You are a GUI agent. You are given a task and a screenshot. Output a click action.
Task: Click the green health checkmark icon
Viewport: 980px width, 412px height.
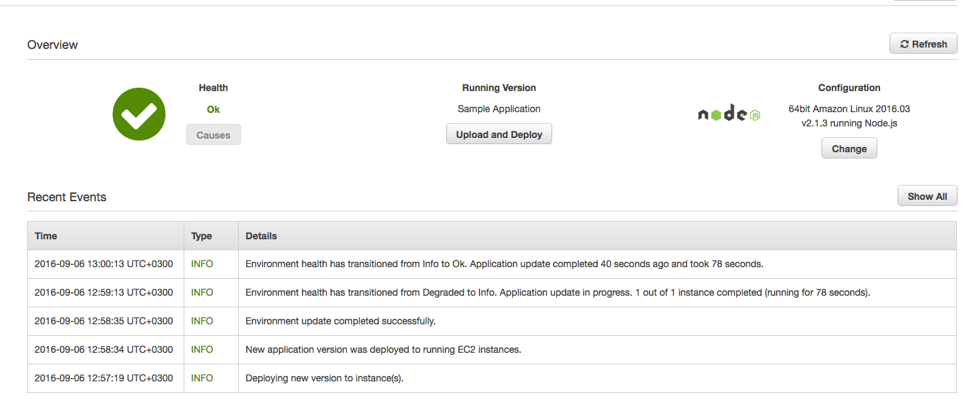[139, 114]
